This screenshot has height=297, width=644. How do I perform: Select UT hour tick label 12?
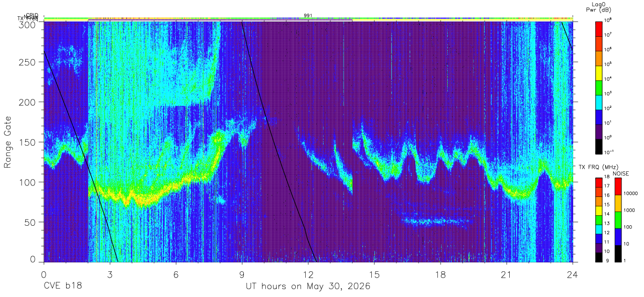click(x=308, y=274)
